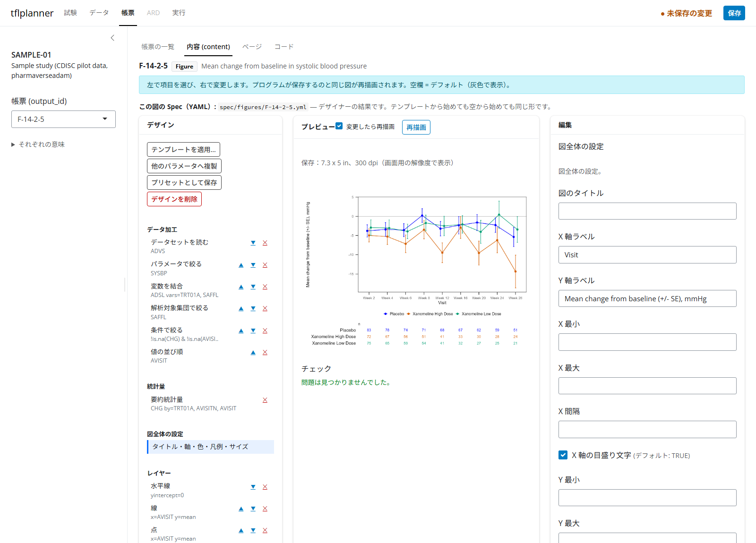Move 変数を結合 step down
Image resolution: width=756 pixels, height=543 pixels.
click(x=253, y=287)
